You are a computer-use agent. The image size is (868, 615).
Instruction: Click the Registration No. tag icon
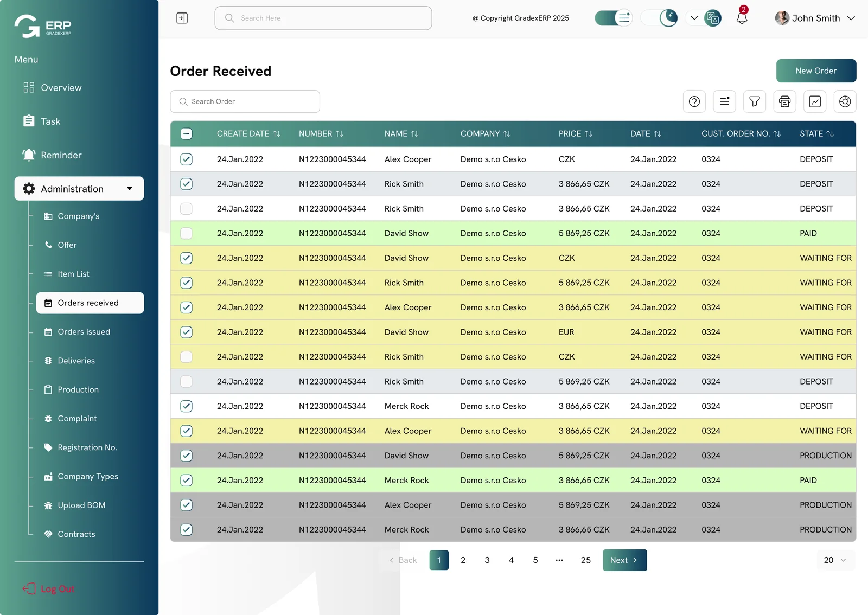point(48,447)
